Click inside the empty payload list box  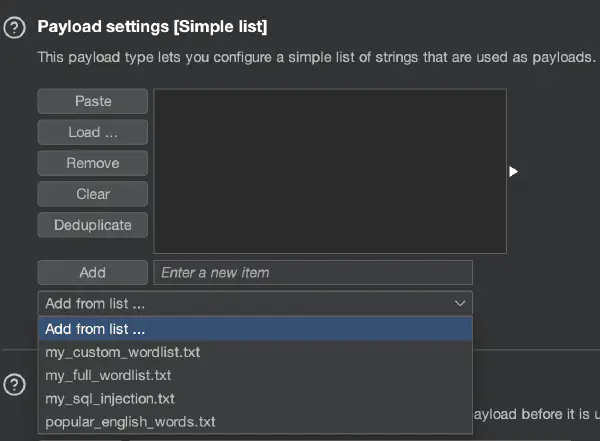tap(330, 170)
